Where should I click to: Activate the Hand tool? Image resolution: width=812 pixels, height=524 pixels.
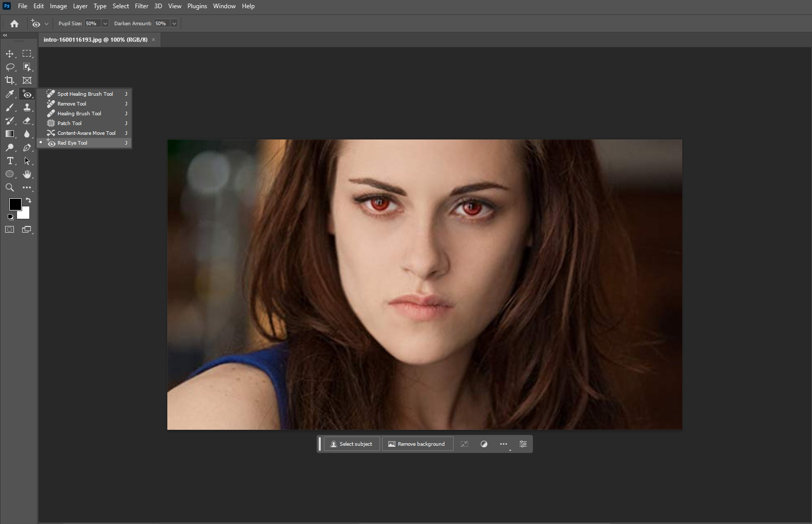[27, 174]
